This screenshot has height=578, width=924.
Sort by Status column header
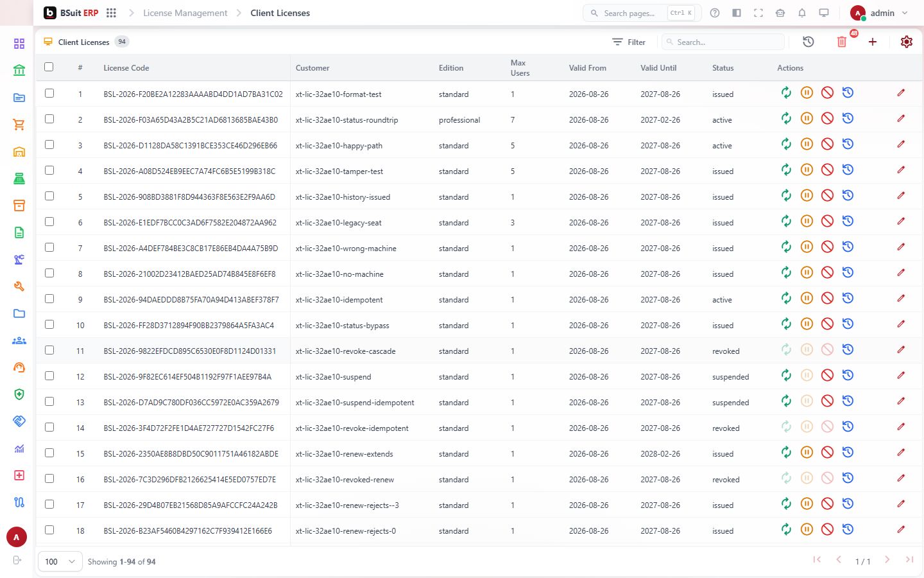[x=723, y=67]
